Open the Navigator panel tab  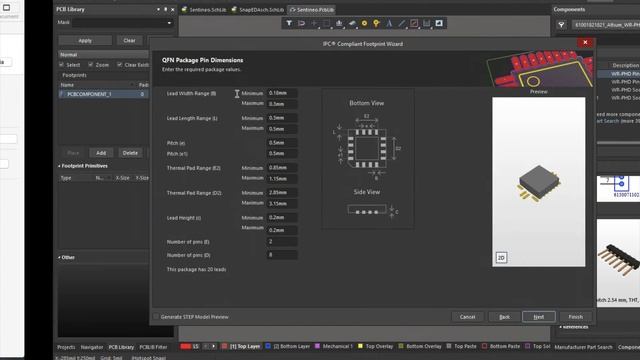tap(92, 347)
